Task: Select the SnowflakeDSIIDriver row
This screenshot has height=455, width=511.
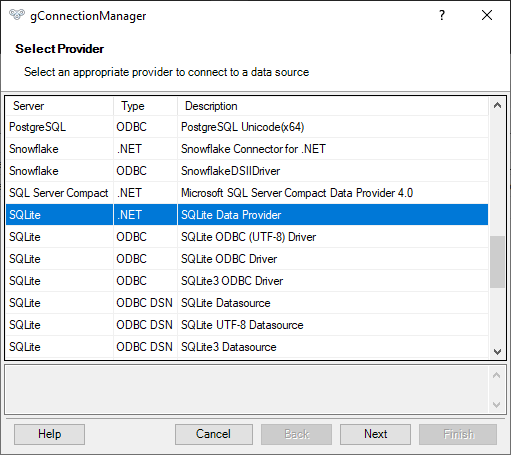Action: coord(247,171)
